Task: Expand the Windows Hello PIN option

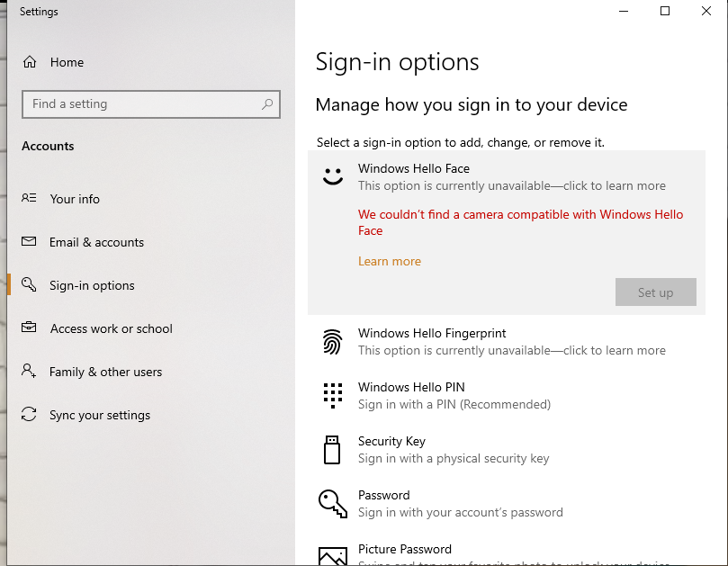Action: 506,396
